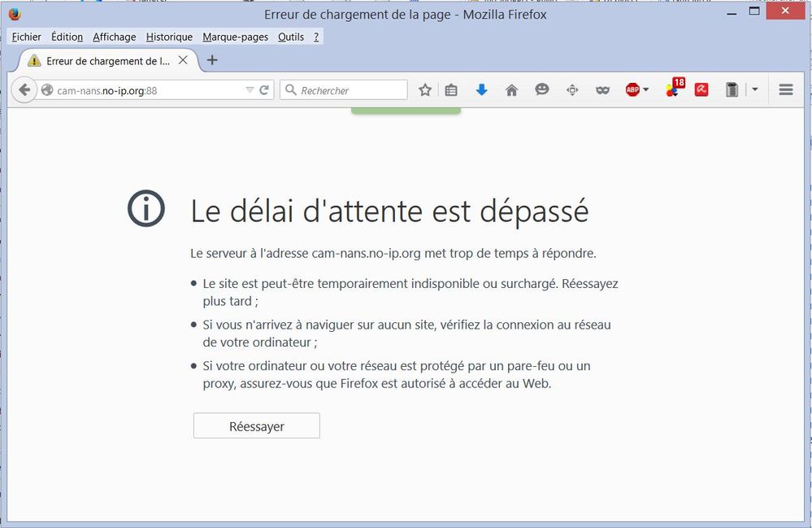The width and height of the screenshot is (812, 528).
Task: Click the info circle icon beside heading
Action: (146, 208)
